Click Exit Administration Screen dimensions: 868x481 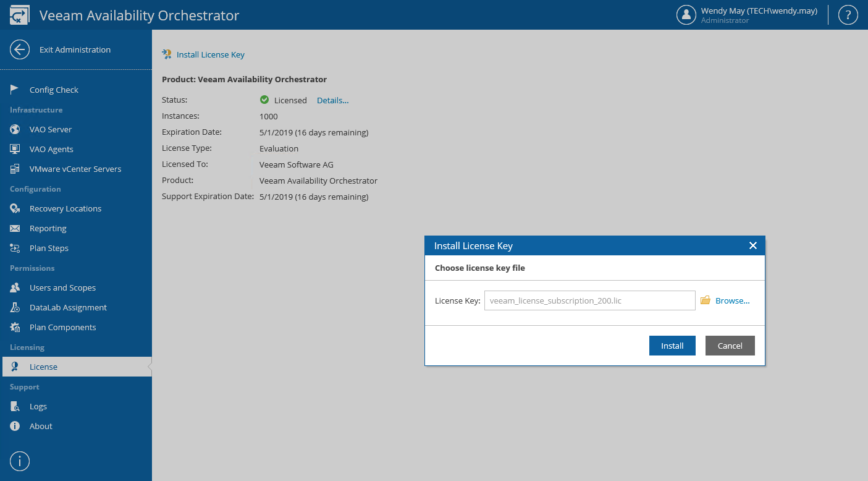point(75,49)
